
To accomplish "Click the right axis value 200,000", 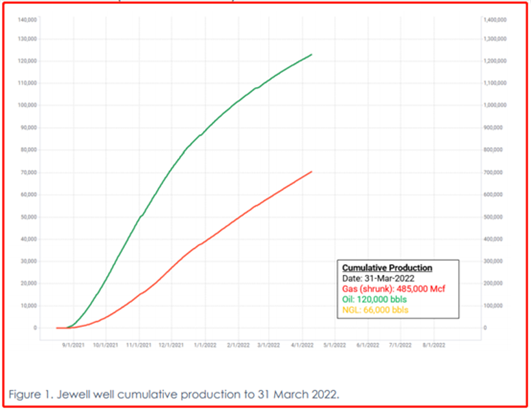I will (493, 283).
